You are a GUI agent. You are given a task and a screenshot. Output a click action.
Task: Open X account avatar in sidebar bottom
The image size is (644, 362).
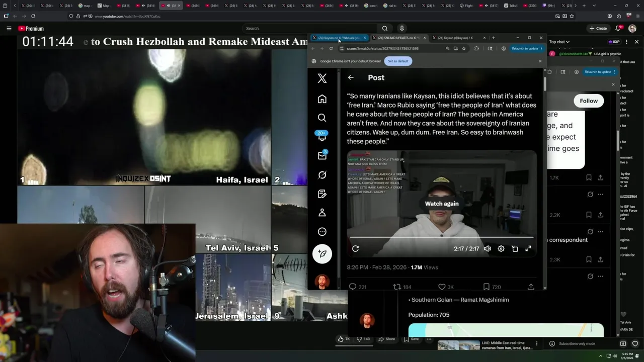(x=322, y=281)
